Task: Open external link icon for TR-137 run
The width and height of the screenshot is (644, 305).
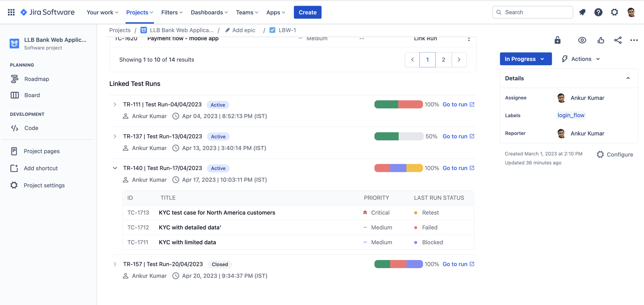Action: pos(472,136)
